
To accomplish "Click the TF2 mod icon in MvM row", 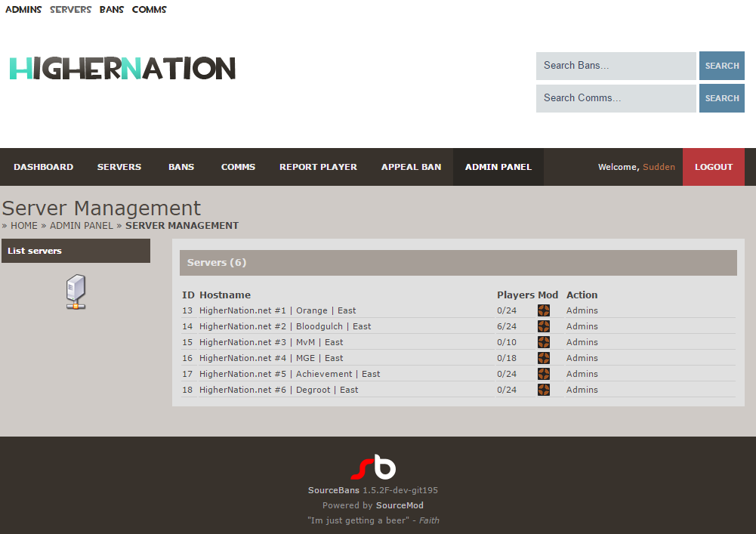I will (543, 342).
